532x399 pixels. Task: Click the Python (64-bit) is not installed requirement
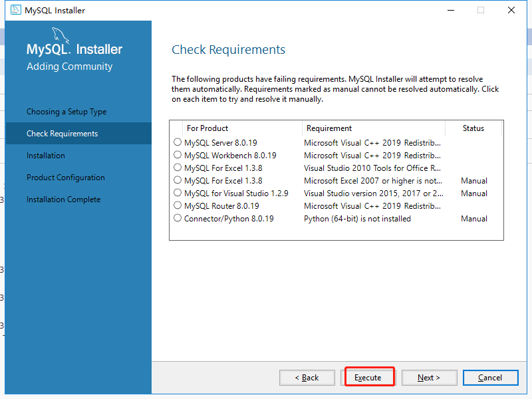pos(357,219)
